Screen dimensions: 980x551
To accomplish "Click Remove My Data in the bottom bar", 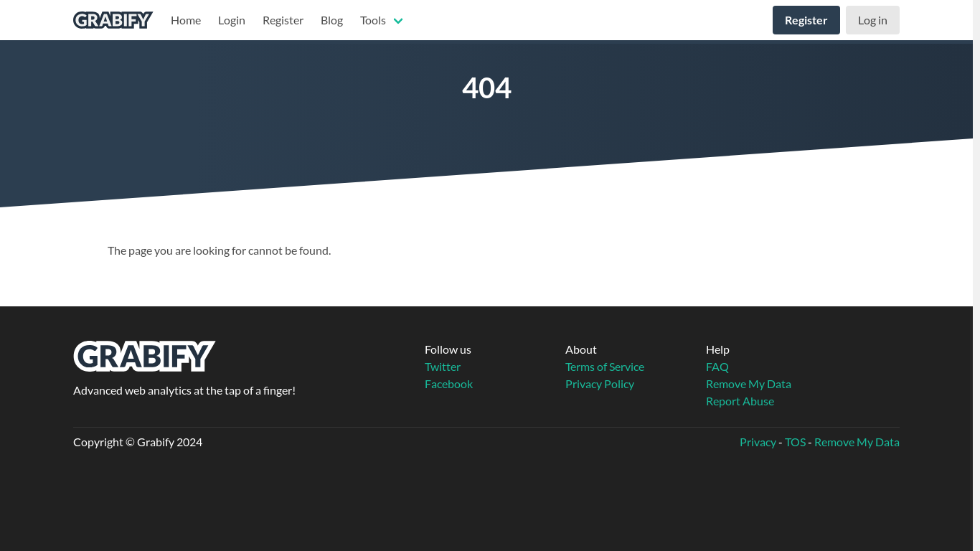I will coord(857,442).
